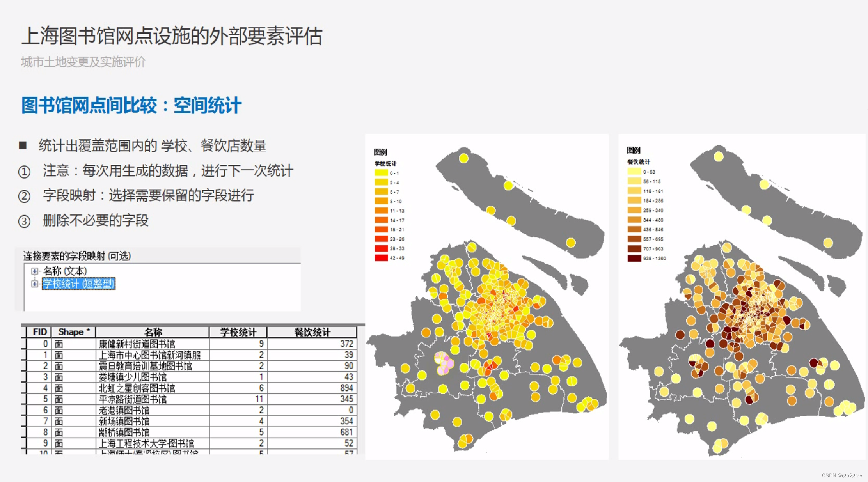Click the 学校统计 legend title on school map
Screen dimensions: 868x482
click(385, 163)
